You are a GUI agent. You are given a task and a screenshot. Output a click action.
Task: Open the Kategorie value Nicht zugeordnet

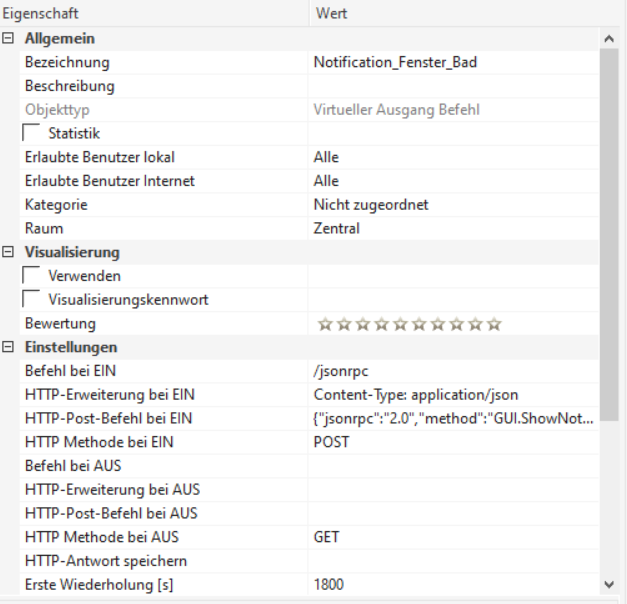pyautogui.click(x=371, y=205)
